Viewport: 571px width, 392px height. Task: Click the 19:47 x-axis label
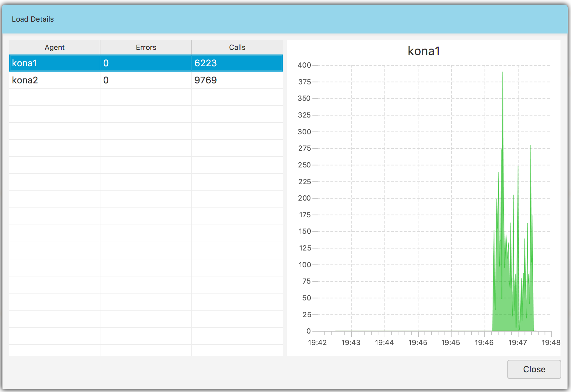click(518, 343)
